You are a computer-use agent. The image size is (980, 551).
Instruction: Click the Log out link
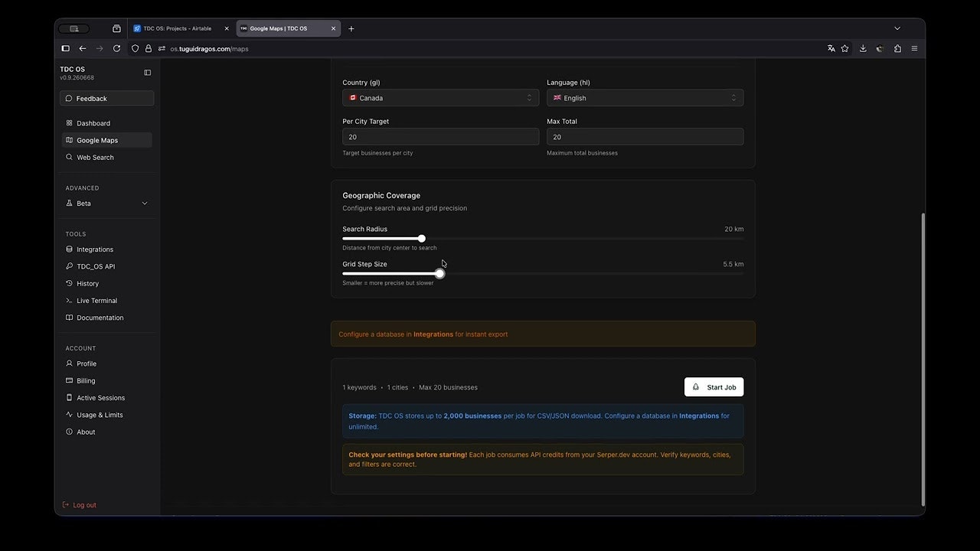[x=80, y=505]
